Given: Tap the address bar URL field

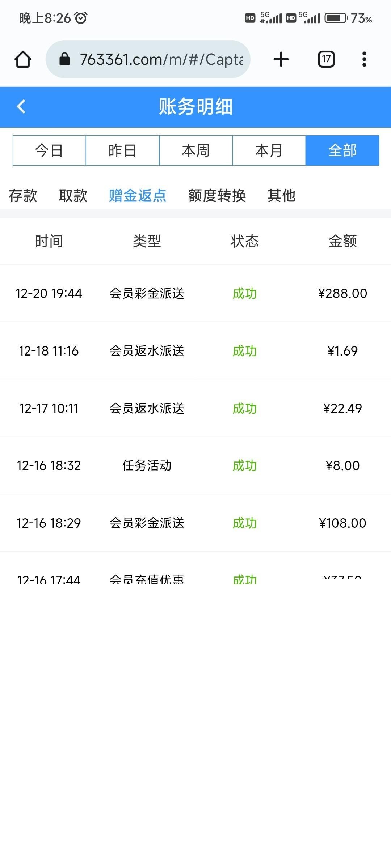Looking at the screenshot, I should tap(161, 59).
